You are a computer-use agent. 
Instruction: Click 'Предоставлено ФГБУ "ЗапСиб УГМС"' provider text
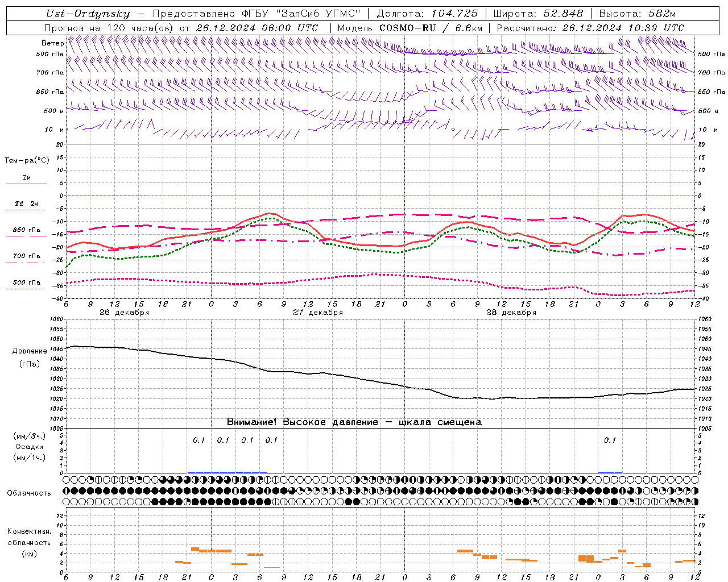point(256,14)
